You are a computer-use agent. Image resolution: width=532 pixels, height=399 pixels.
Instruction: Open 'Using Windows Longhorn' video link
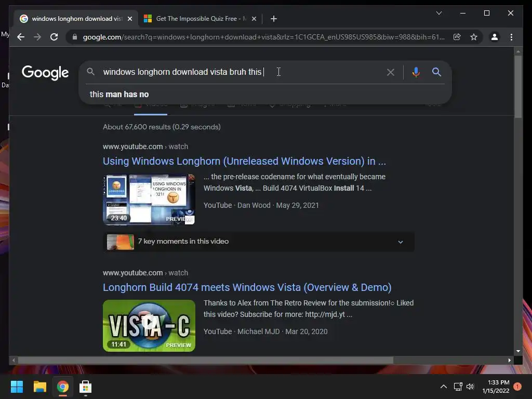pos(244,161)
